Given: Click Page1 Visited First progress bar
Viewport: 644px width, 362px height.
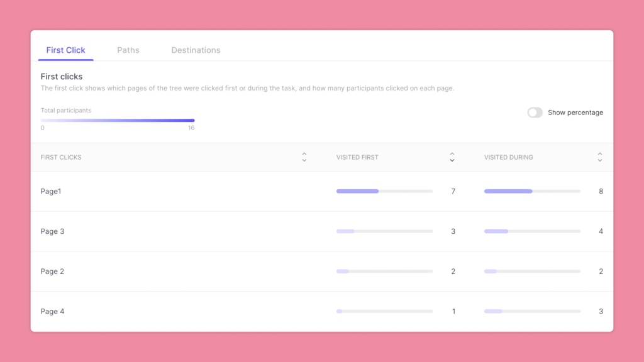Looking at the screenshot, I should (x=384, y=191).
